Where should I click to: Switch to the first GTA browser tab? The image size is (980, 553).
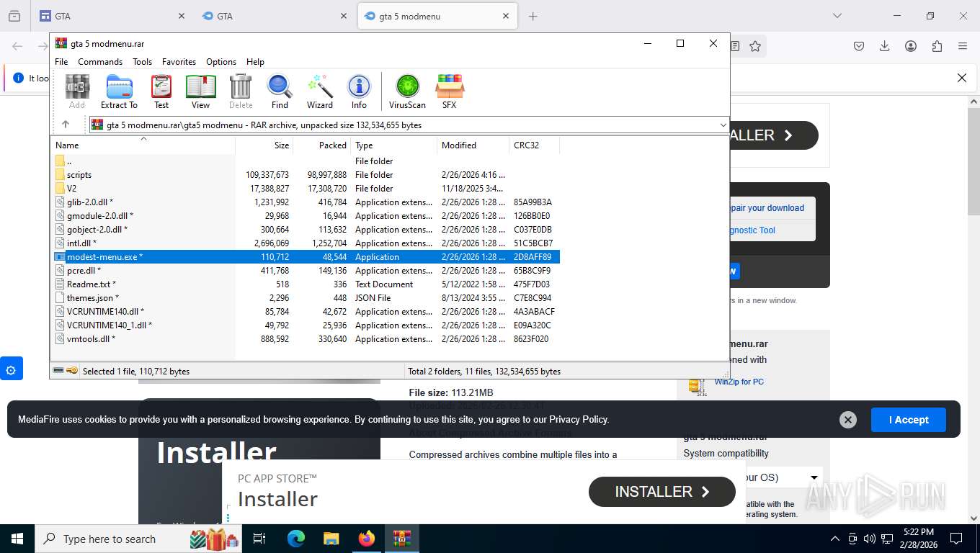coord(113,16)
